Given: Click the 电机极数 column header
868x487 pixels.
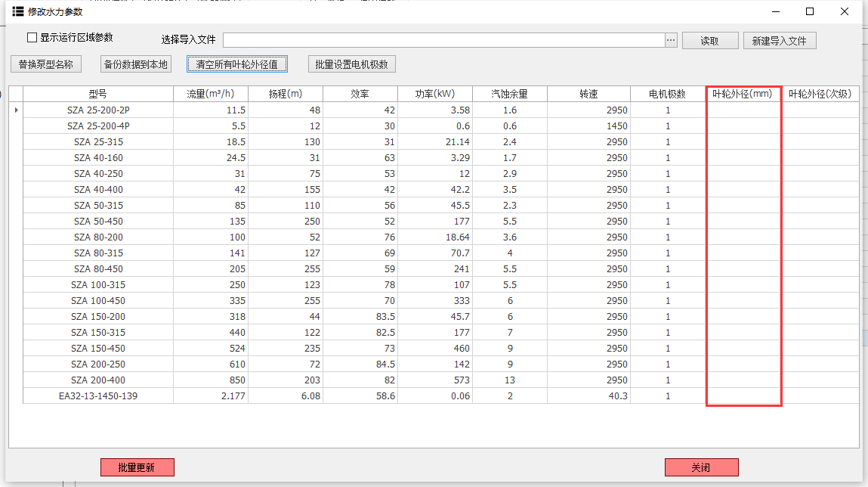Looking at the screenshot, I should click(668, 95).
